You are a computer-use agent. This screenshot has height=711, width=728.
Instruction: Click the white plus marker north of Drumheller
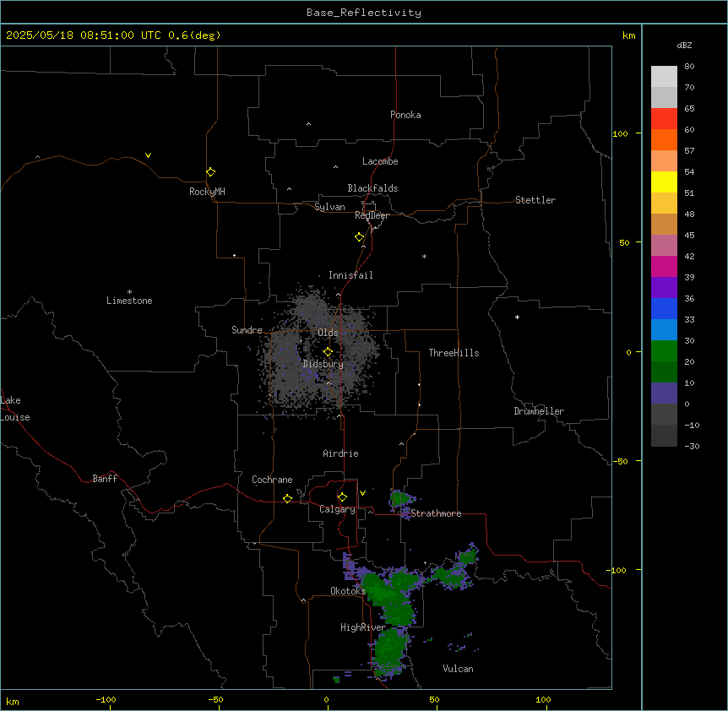[517, 317]
